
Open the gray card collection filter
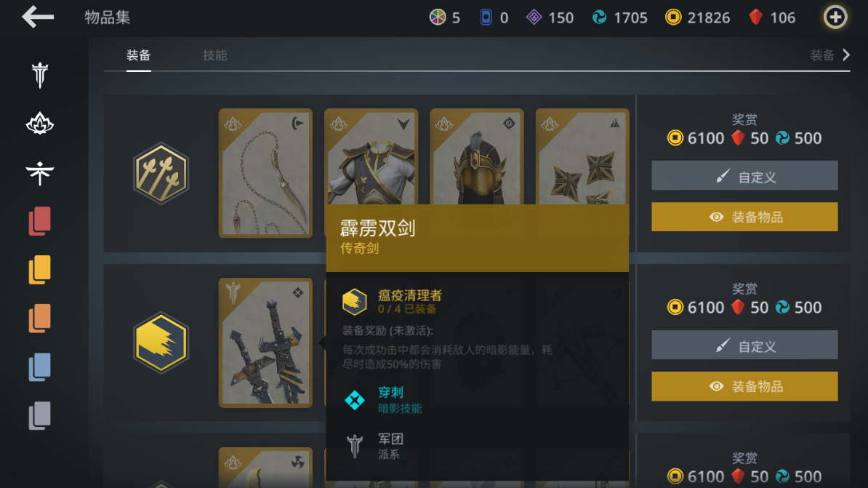40,416
